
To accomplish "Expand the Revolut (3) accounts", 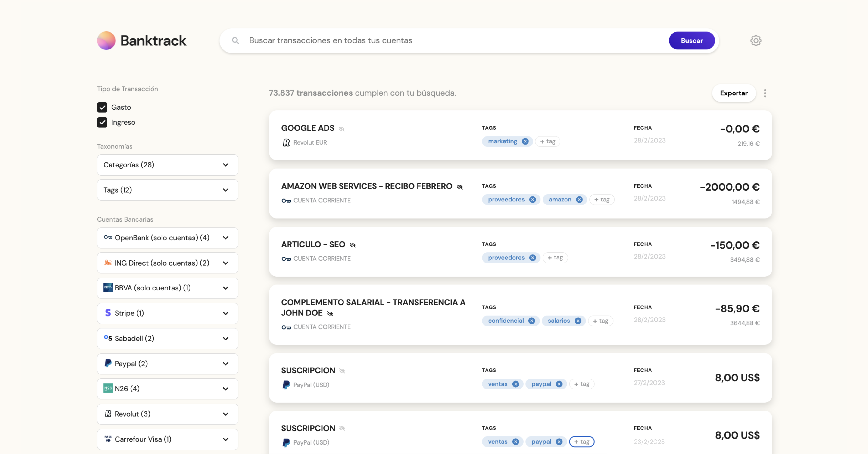I will pos(168,414).
